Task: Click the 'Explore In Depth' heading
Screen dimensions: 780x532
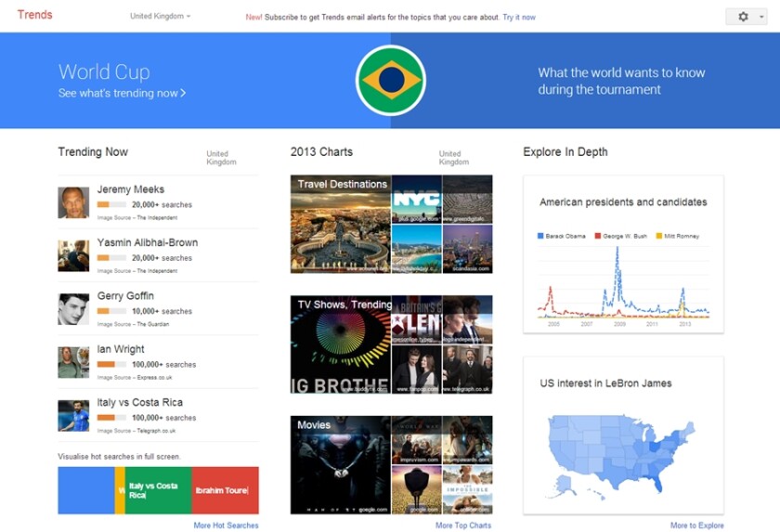Action: 565,151
